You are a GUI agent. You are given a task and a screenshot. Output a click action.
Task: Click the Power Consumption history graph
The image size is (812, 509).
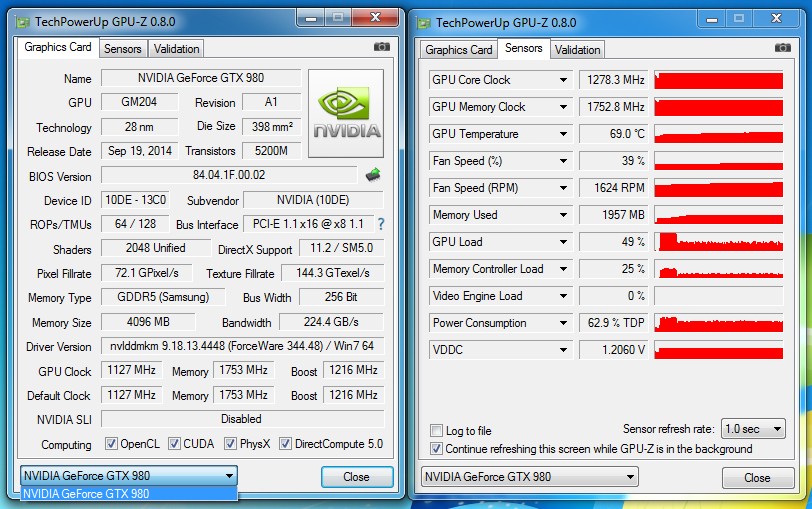pos(719,323)
